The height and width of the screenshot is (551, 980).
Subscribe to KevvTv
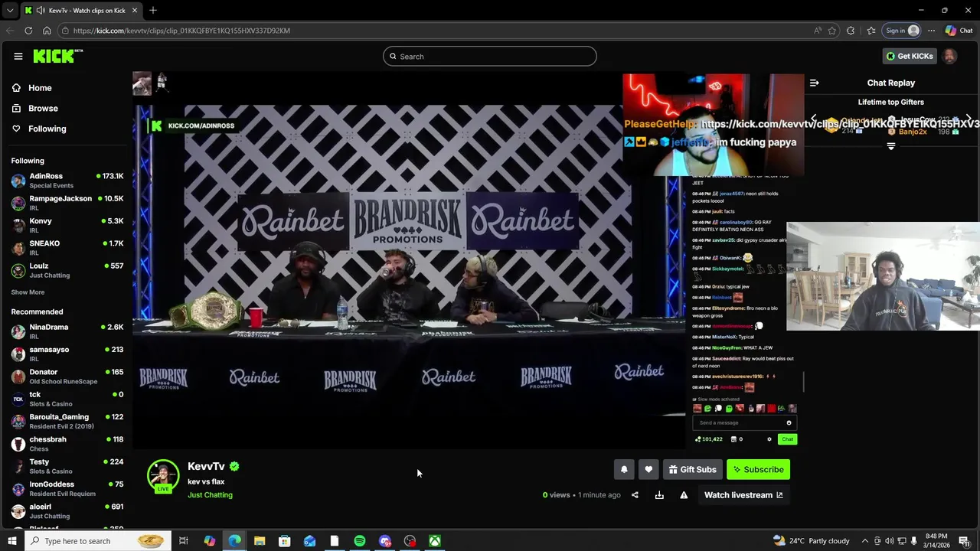tap(758, 469)
